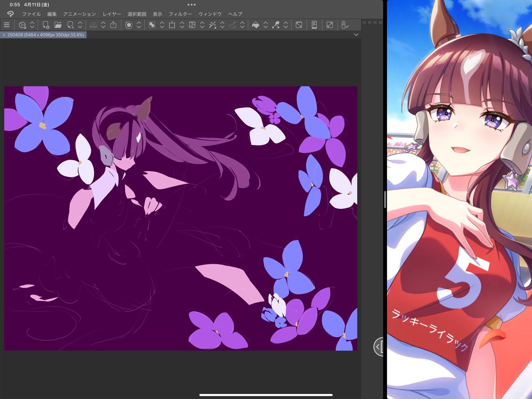Open the Clip Studio Paint logo menu

pyautogui.click(x=10, y=14)
